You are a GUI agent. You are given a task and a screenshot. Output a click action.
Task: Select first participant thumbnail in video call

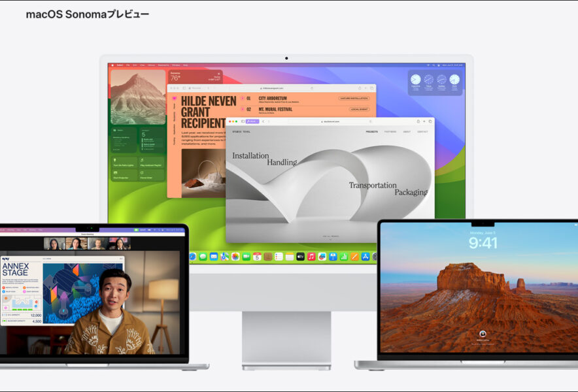coord(54,244)
